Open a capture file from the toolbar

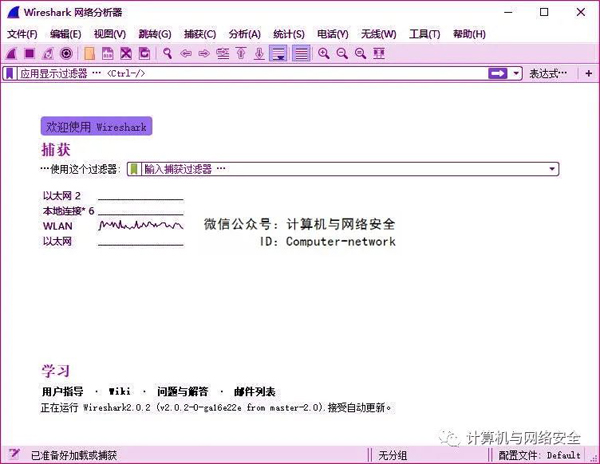coord(89,53)
